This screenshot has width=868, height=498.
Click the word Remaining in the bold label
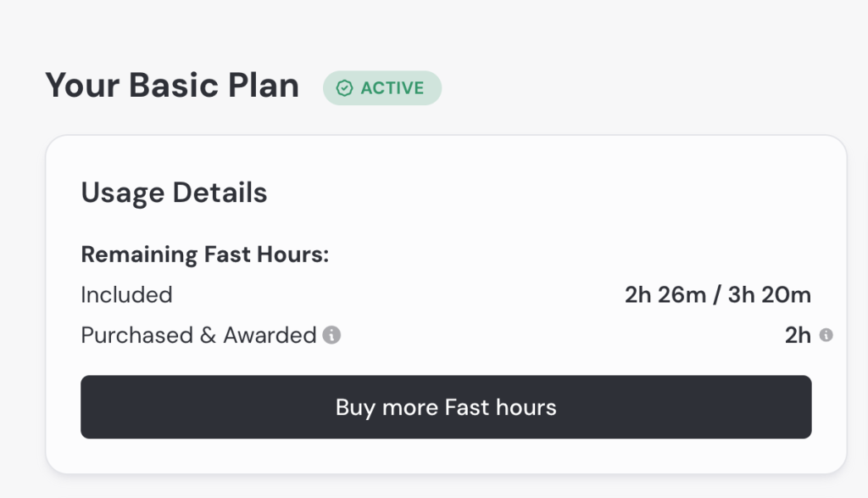pyautogui.click(x=140, y=255)
